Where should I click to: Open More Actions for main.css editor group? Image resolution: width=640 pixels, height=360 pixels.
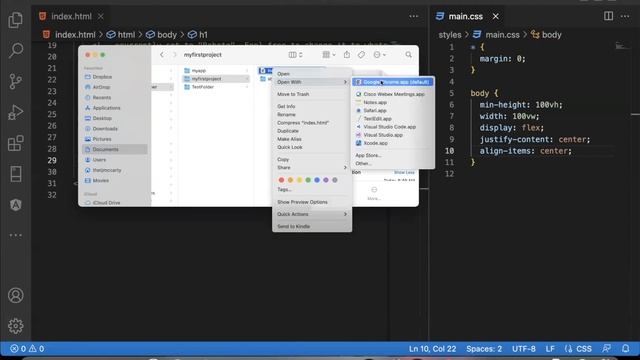pyautogui.click(x=625, y=16)
